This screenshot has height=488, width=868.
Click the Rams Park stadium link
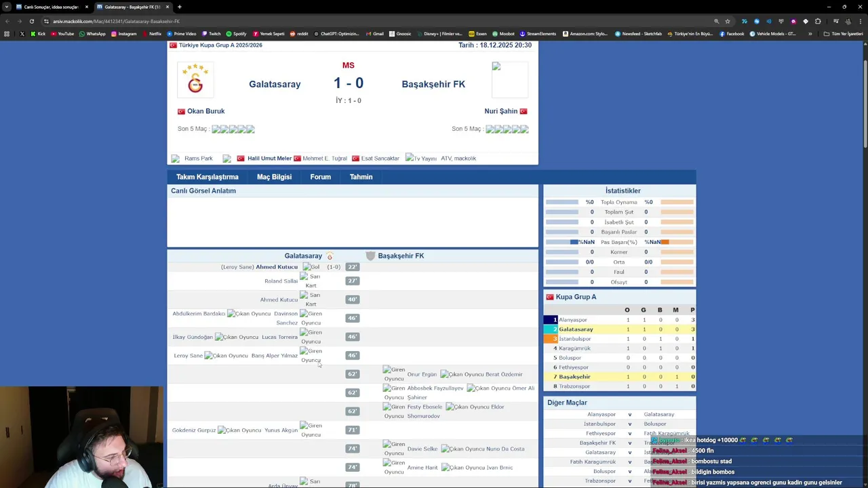pos(198,159)
